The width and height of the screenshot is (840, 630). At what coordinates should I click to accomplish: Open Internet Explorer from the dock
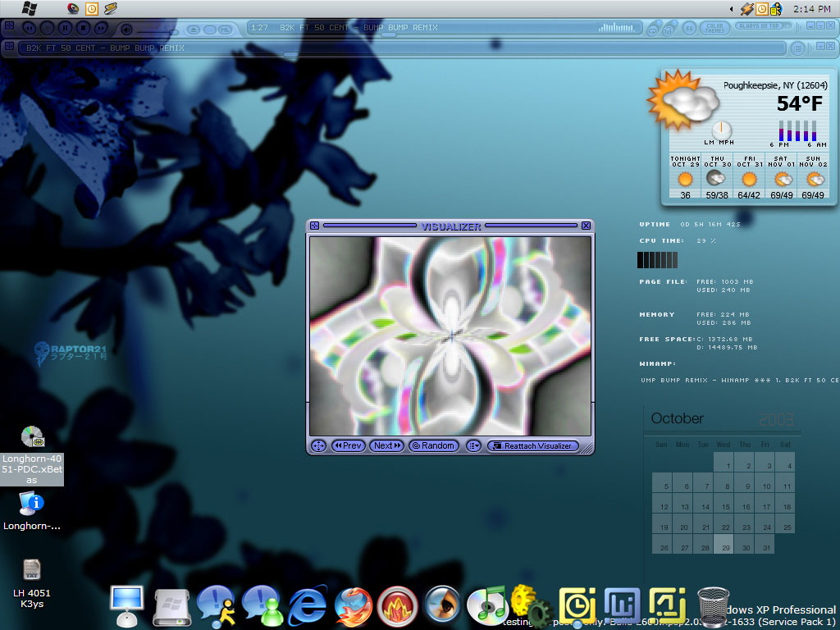pos(307,606)
